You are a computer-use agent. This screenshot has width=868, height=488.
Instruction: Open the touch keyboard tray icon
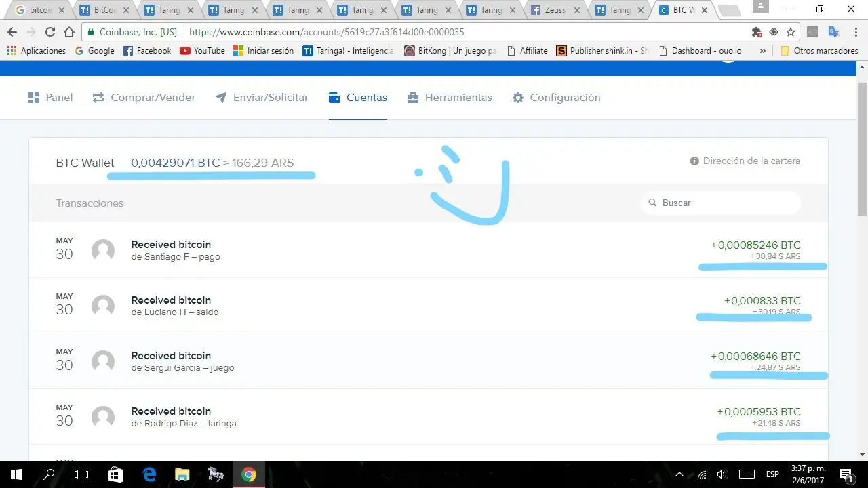[747, 474]
